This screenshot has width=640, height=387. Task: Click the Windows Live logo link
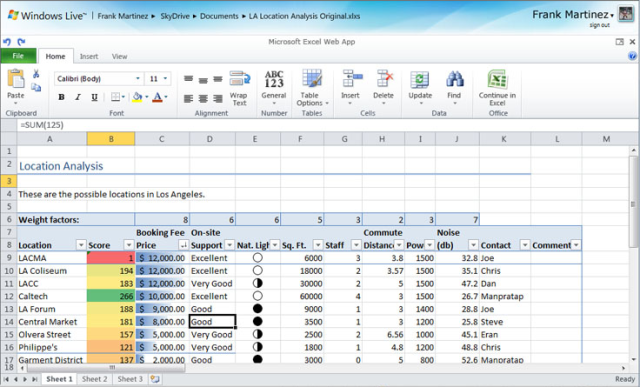point(47,16)
